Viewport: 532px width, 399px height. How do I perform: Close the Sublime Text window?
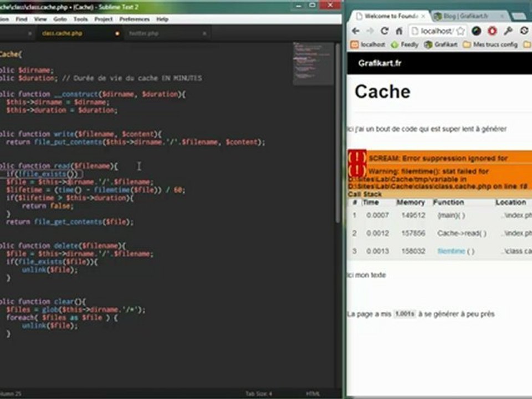[330, 6]
